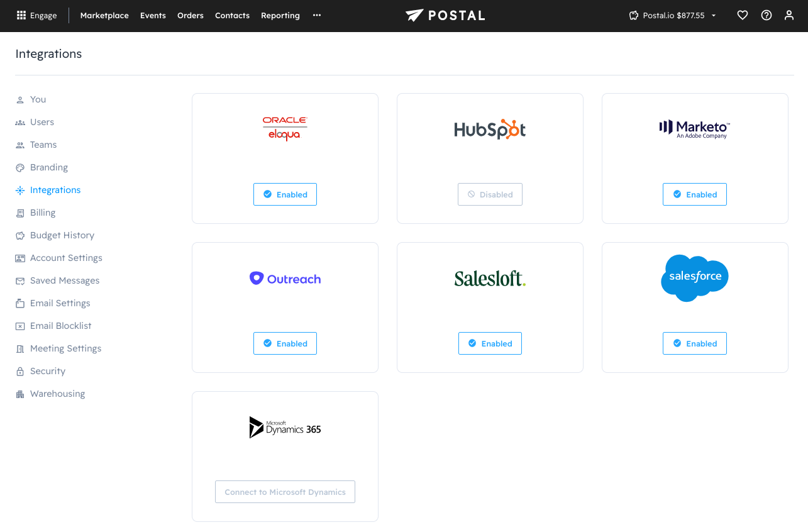Open the more options ellipsis menu
This screenshot has height=532, width=808.
317,16
